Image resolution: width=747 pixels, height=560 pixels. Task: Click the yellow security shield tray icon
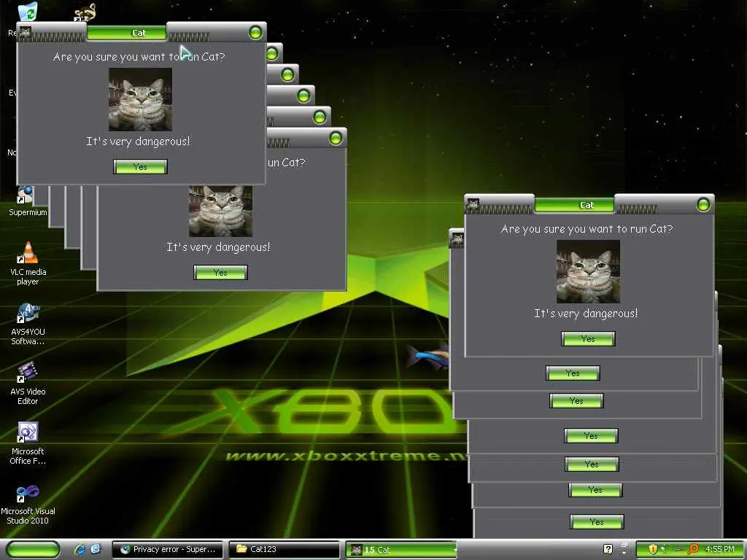coord(653,549)
